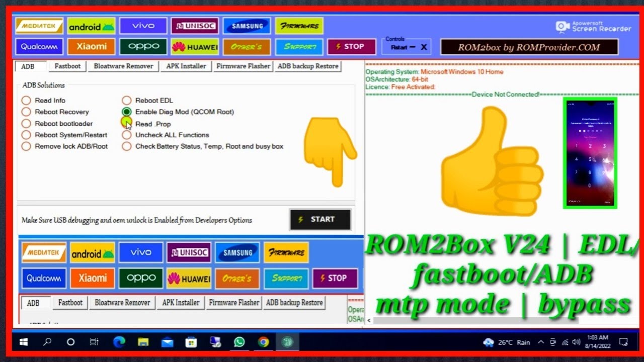Open the HUAWEI section in the top toolbar
This screenshot has width=644, height=362.
195,47
